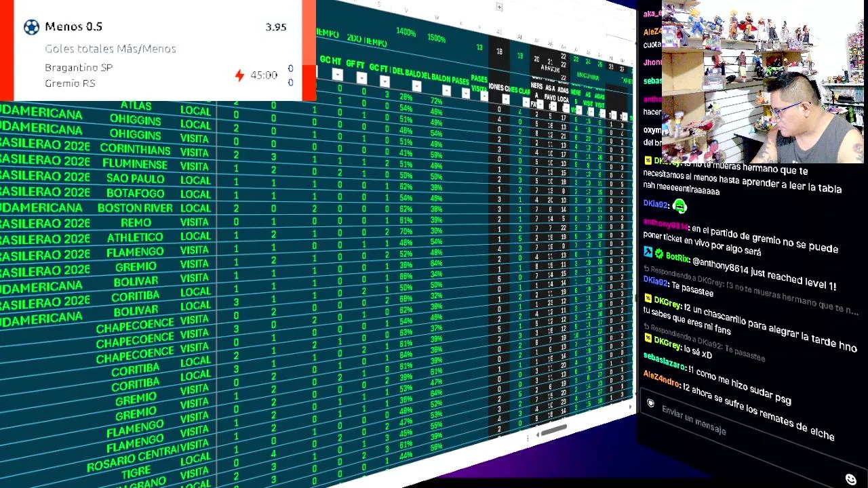The height and width of the screenshot is (488, 868).
Task: Click the BotRix username in chat
Action: point(678,258)
